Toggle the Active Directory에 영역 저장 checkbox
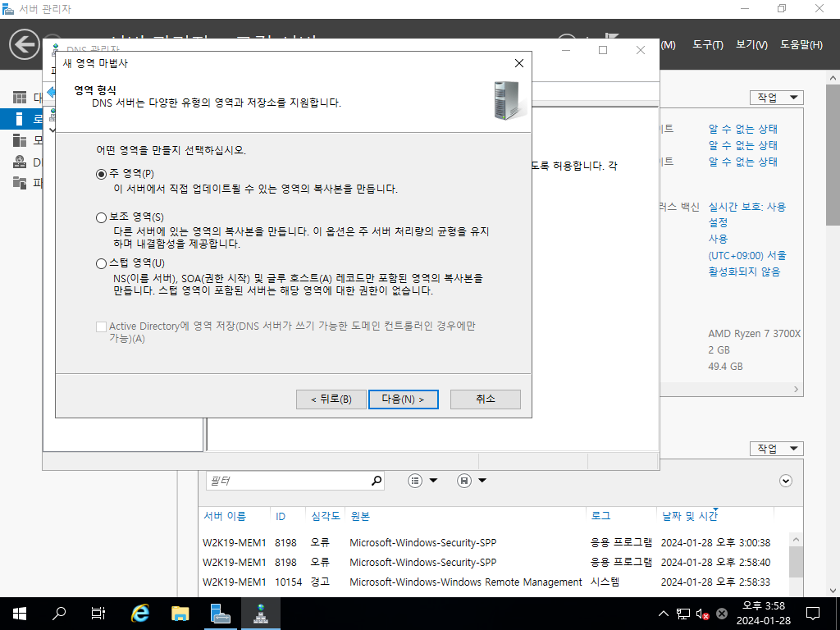This screenshot has height=630, width=840. (x=101, y=326)
